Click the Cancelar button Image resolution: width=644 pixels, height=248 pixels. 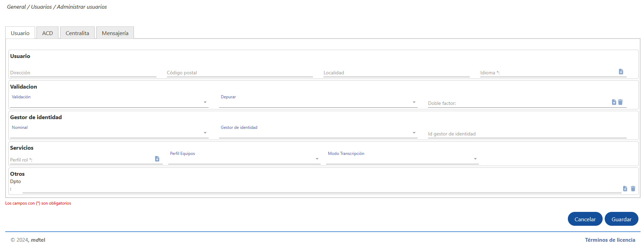click(585, 219)
